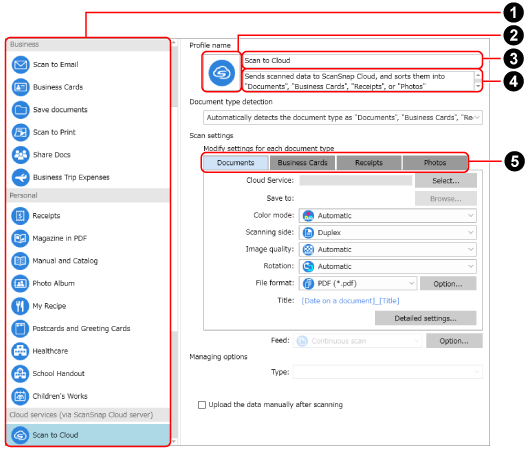Select Scan to Cloud icon in the list
The image size is (525, 464).
pos(20,435)
